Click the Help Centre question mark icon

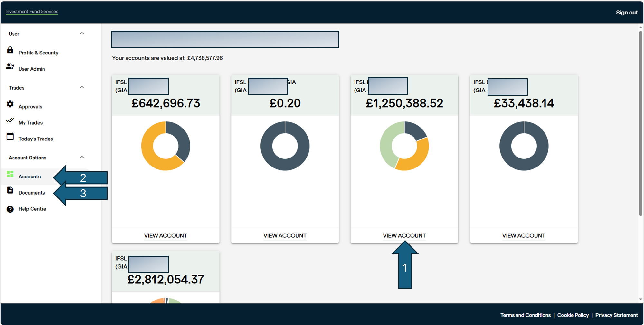(10, 209)
